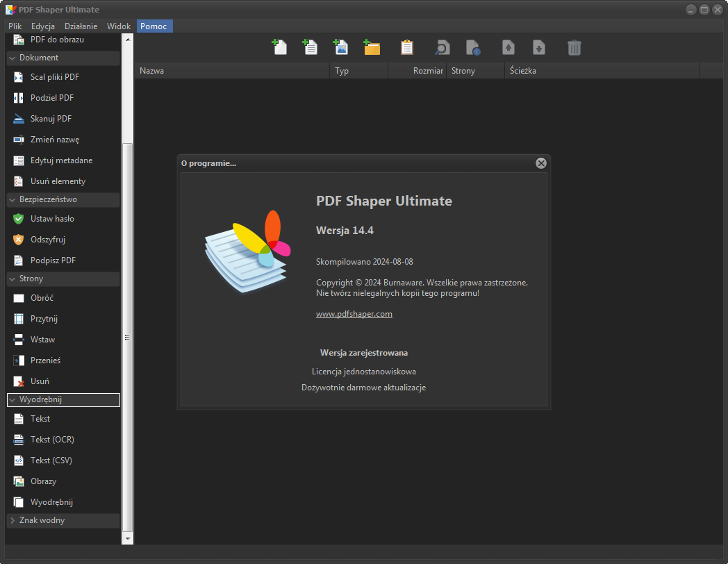Screen dimensions: 728x564
Task: Click the move down toolbar icon
Action: 539,47
